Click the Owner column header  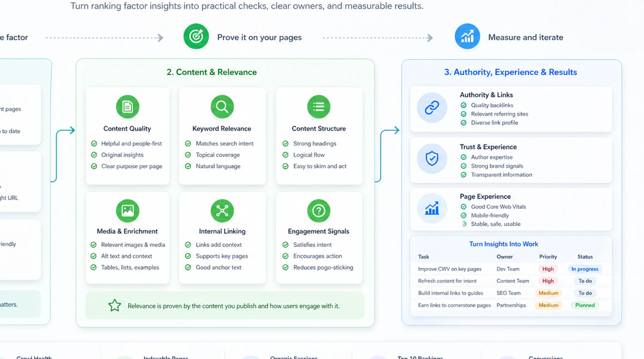tap(505, 257)
